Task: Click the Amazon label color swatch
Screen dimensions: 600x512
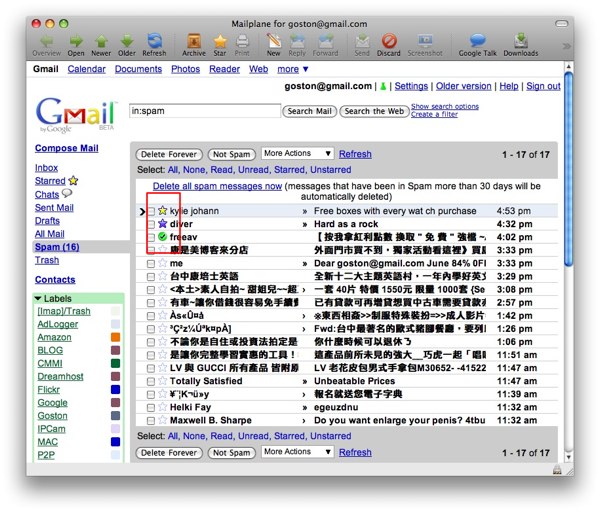Action: tap(115, 337)
